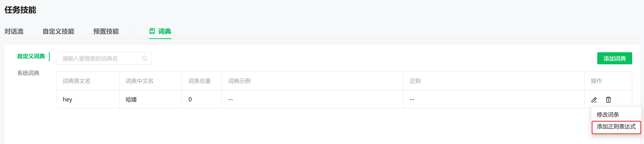The width and height of the screenshot is (644, 144).
Task: Focus the dictionary name search field
Action: click(x=100, y=59)
